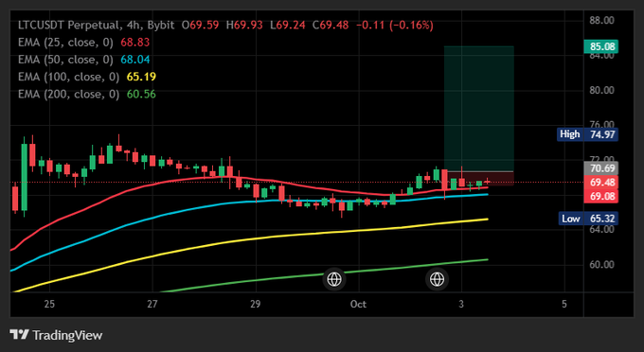Viewport: 644px width, 352px height.
Task: Click the globe event icon near Sep 30
Action: point(334,279)
